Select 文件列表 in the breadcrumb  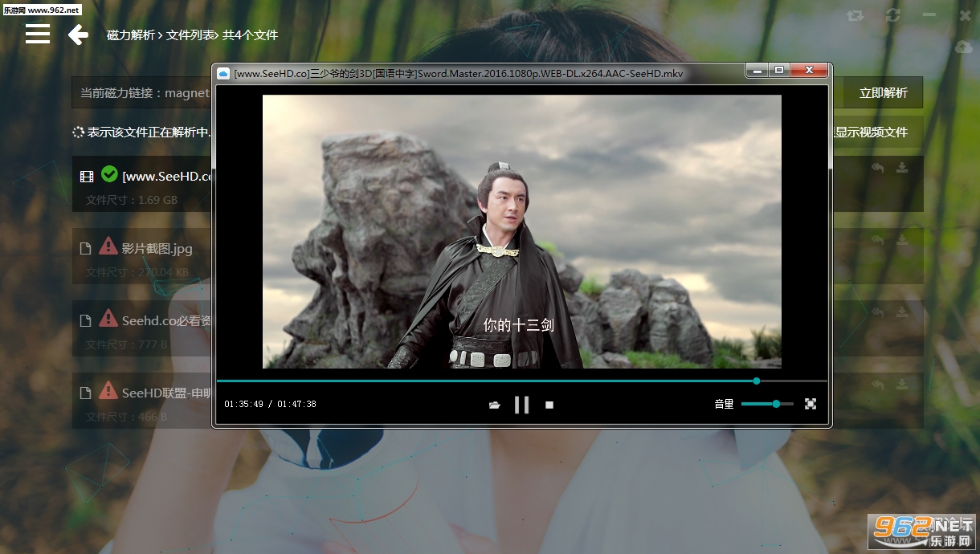click(x=191, y=35)
